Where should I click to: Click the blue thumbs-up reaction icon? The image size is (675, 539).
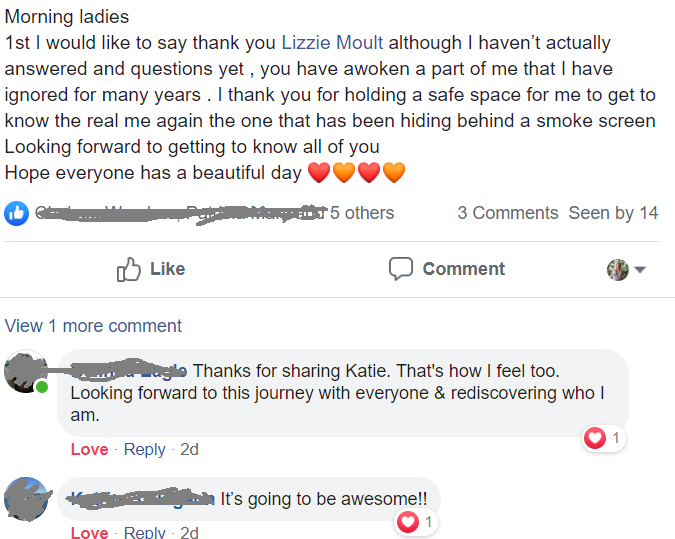click(x=16, y=213)
